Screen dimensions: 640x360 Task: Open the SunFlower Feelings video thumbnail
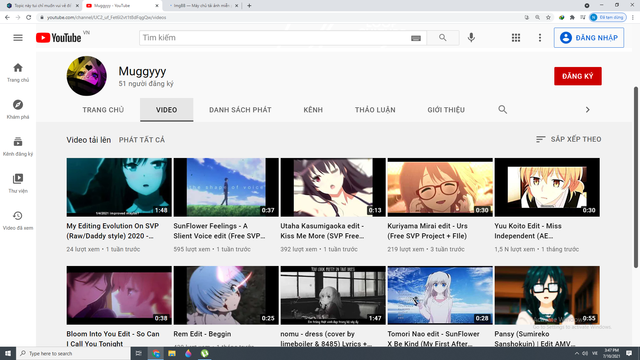(x=226, y=187)
